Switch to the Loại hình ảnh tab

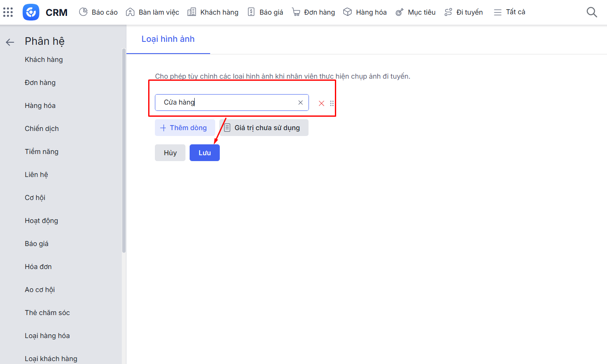[x=168, y=39]
